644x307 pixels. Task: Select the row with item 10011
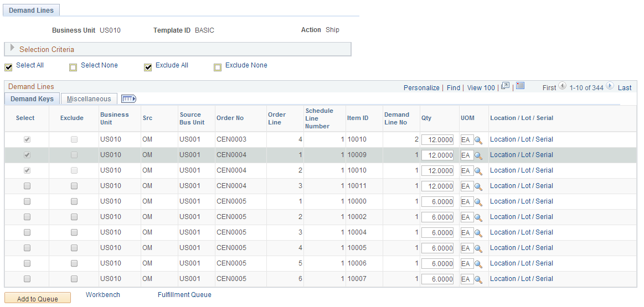(27, 186)
